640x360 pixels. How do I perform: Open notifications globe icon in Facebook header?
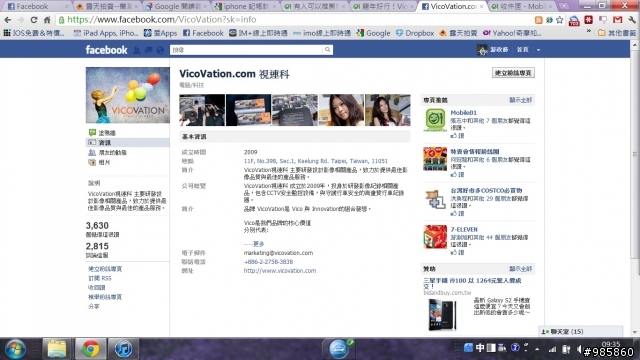(160, 50)
